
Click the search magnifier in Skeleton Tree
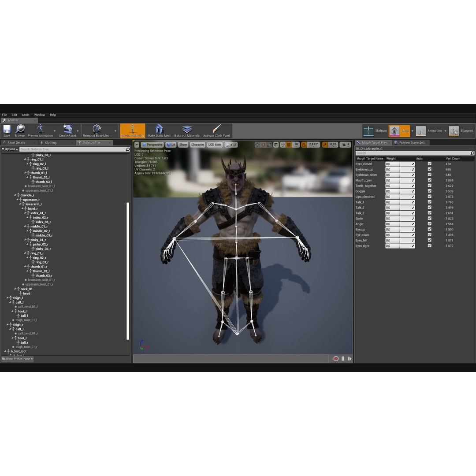128,149
